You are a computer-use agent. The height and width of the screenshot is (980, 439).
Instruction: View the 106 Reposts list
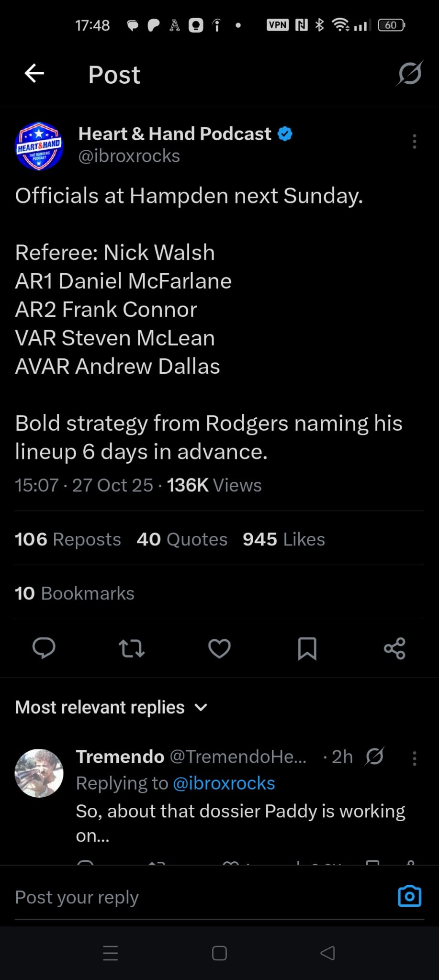click(68, 539)
